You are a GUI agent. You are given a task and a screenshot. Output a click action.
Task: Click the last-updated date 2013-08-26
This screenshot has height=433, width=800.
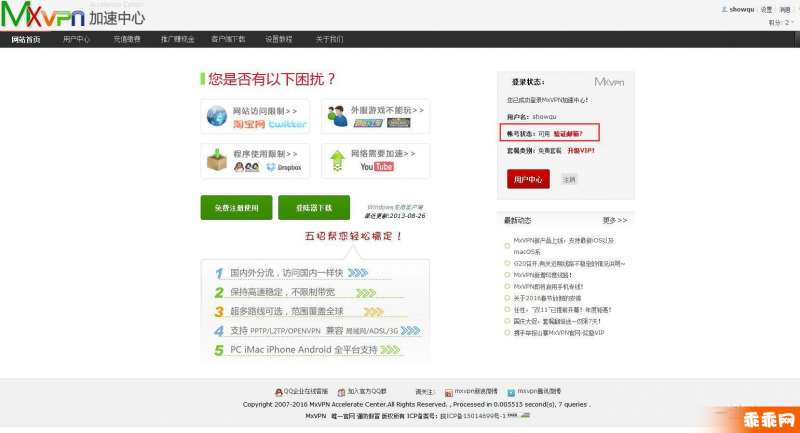point(407,216)
